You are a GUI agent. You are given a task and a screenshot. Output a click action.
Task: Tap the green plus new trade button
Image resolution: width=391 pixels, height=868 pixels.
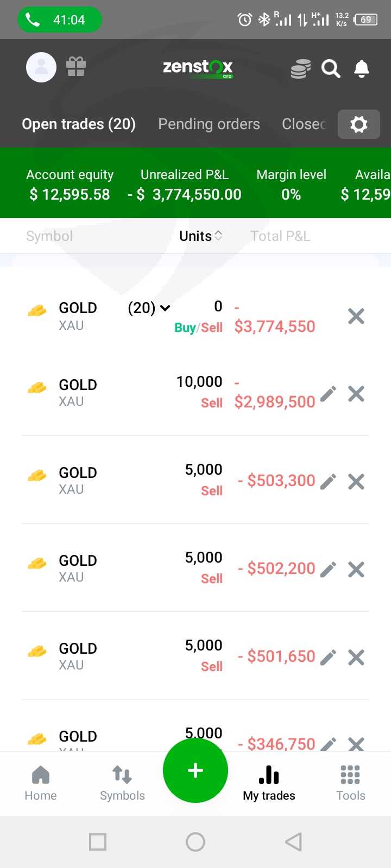(195, 770)
